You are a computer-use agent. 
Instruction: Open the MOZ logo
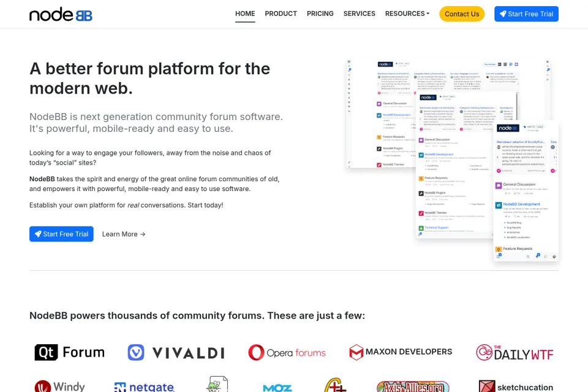click(x=277, y=388)
